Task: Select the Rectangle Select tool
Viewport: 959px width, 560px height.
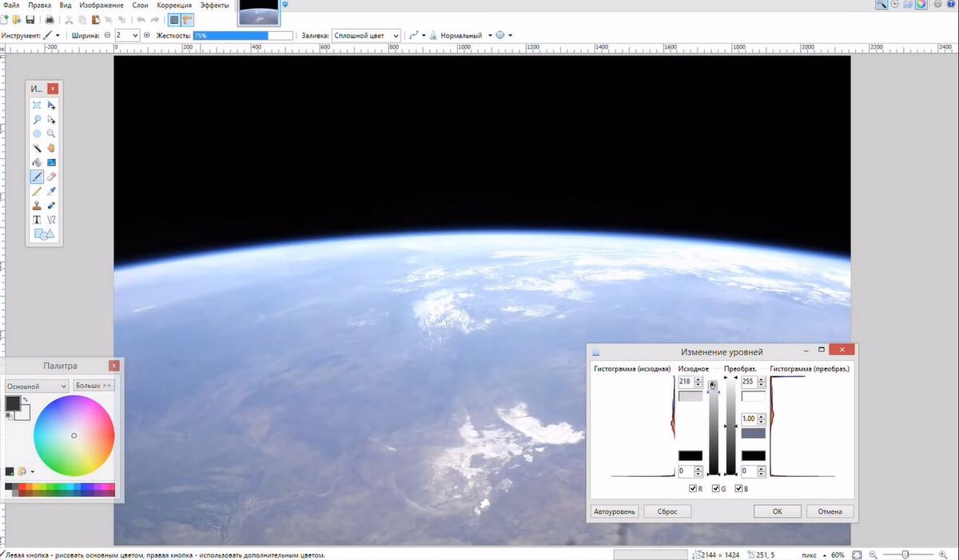Action: [x=37, y=105]
